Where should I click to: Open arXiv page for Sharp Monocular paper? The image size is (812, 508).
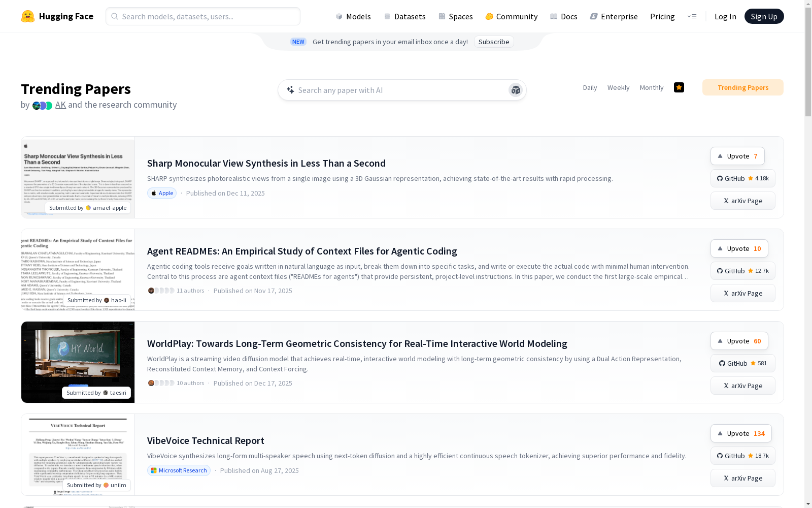click(x=743, y=201)
